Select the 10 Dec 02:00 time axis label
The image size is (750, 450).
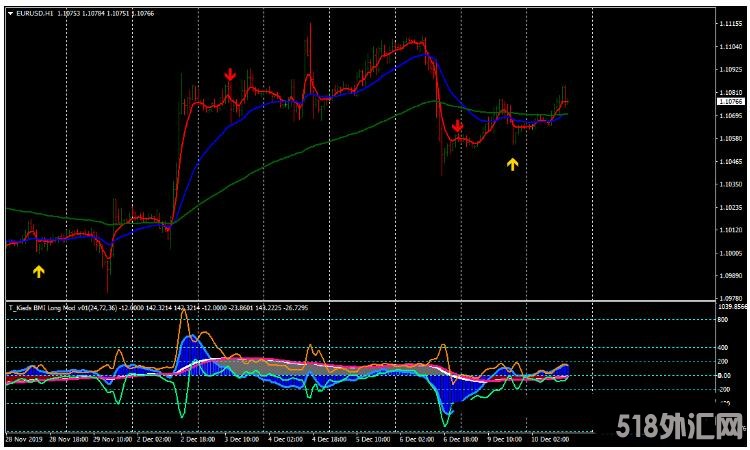click(552, 439)
